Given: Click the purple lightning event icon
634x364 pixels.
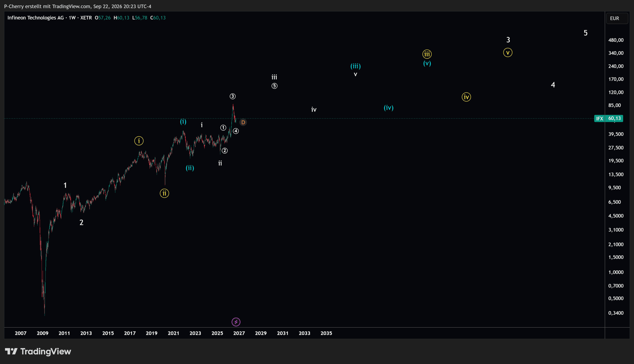Looking at the screenshot, I should coord(236,322).
